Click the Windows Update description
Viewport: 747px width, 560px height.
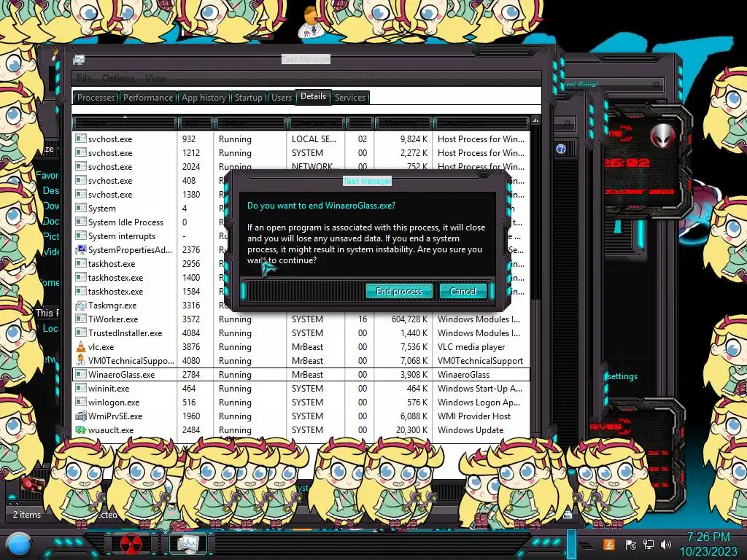click(471, 430)
